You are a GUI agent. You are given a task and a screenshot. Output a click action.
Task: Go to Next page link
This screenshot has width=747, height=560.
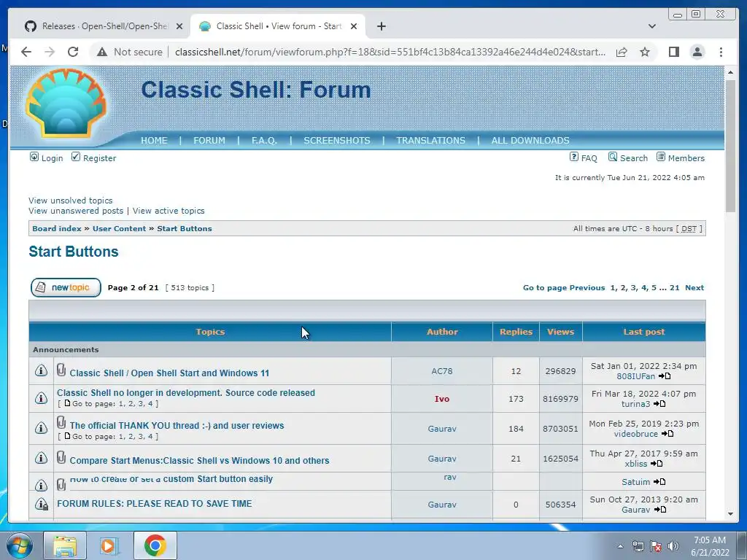[694, 287]
